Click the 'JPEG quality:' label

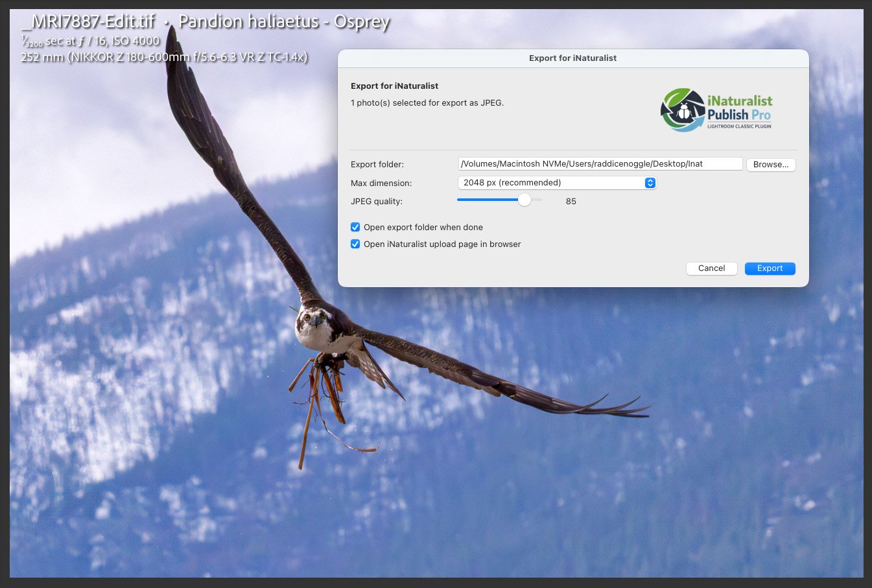(377, 202)
